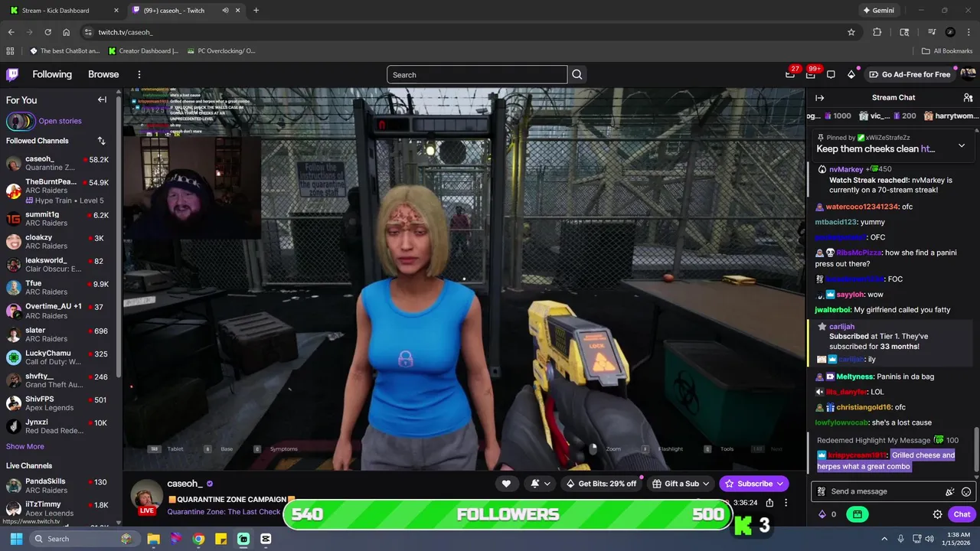
Task: Click the channel points diamond balance
Action: [827, 514]
